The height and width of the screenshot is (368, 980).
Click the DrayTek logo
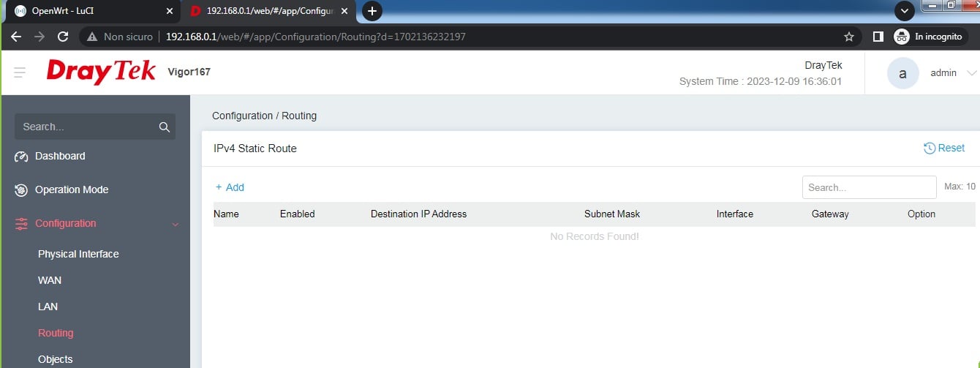coord(101,71)
